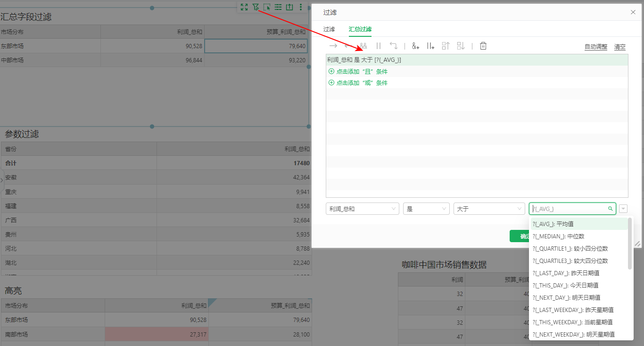Click the move condition up icon
Screen dimensions: 644x346
(446, 46)
